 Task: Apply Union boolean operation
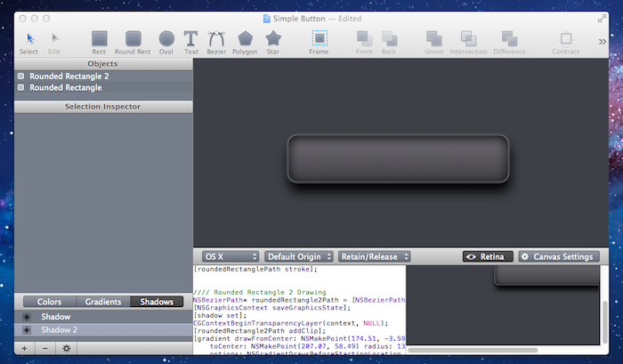point(434,43)
